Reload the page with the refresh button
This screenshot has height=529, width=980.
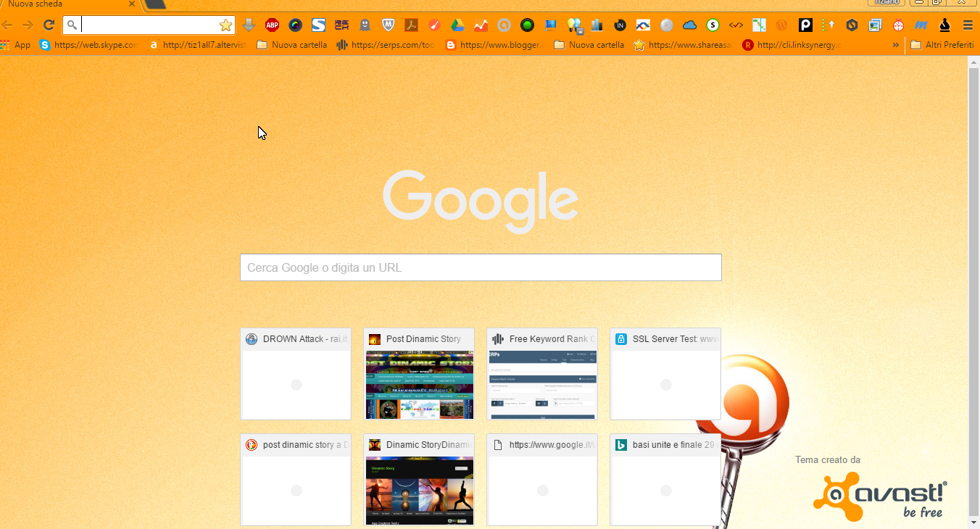[x=49, y=25]
